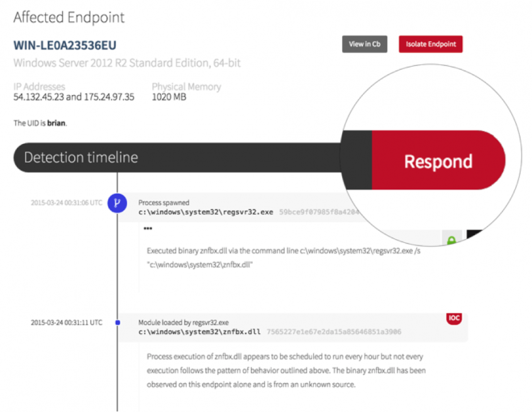Click the red IOC badge
The image size is (532, 412).
[453, 318]
